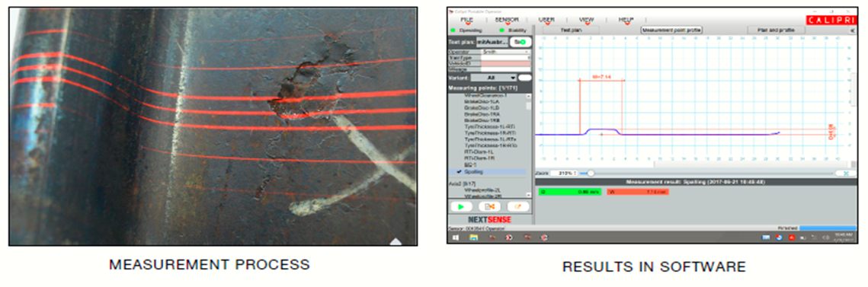Click the orange record/camera icon button
This screenshot has width=868, height=287.
coord(489,206)
